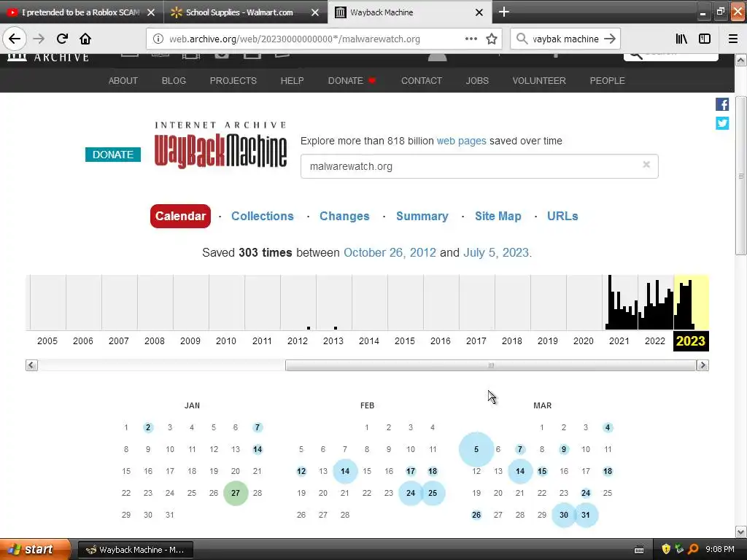Open the BLOG menu item
Image resolution: width=747 pixels, height=560 pixels.
pos(174,80)
